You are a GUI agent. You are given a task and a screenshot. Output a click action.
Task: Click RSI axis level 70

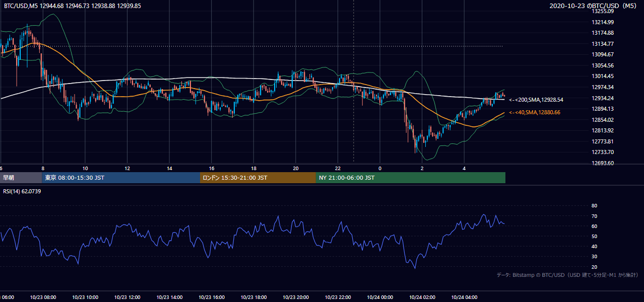point(594,216)
